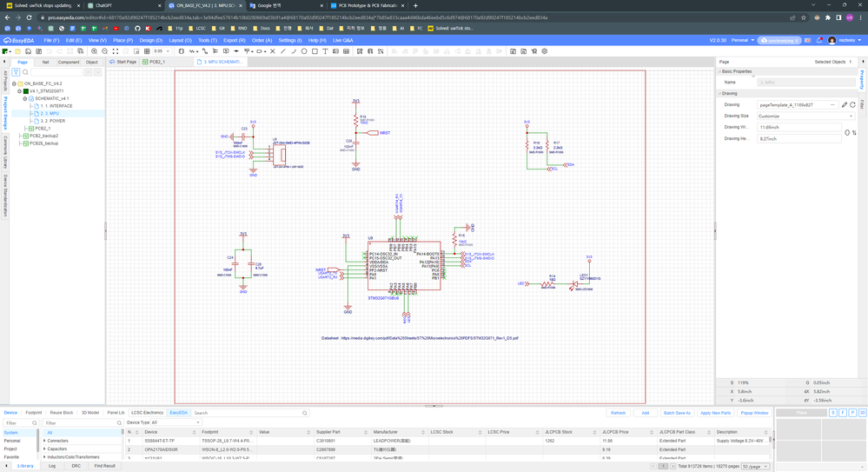Click the Refresh button in library panel
868x472 pixels.
point(618,413)
